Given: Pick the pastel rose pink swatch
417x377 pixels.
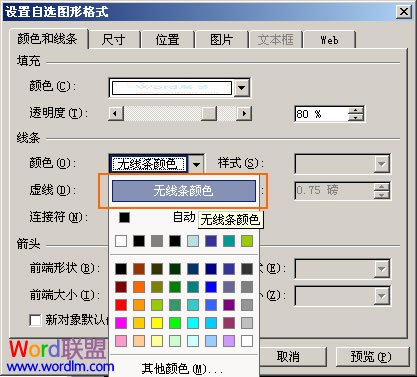Looking at the screenshot, I should (x=121, y=341).
